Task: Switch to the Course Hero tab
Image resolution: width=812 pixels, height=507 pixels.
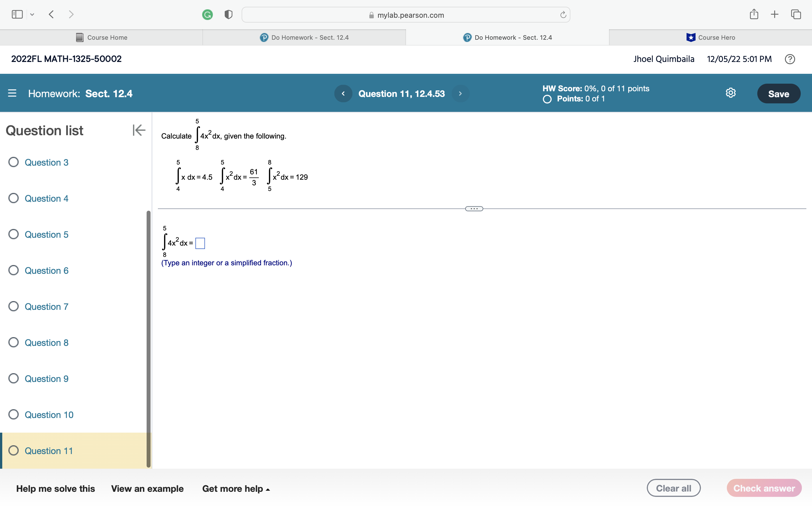Action: 710,37
